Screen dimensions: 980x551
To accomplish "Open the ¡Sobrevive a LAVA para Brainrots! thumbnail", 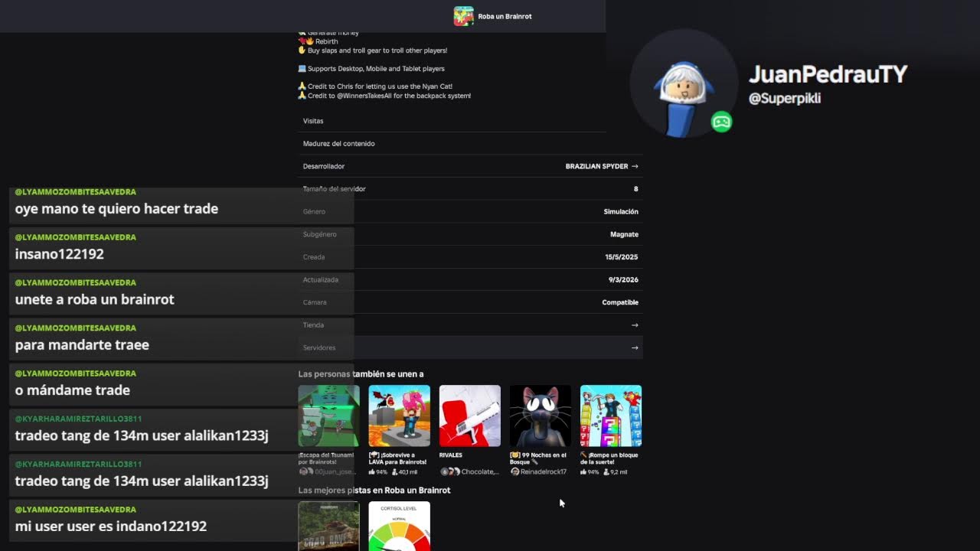I will 399,416.
